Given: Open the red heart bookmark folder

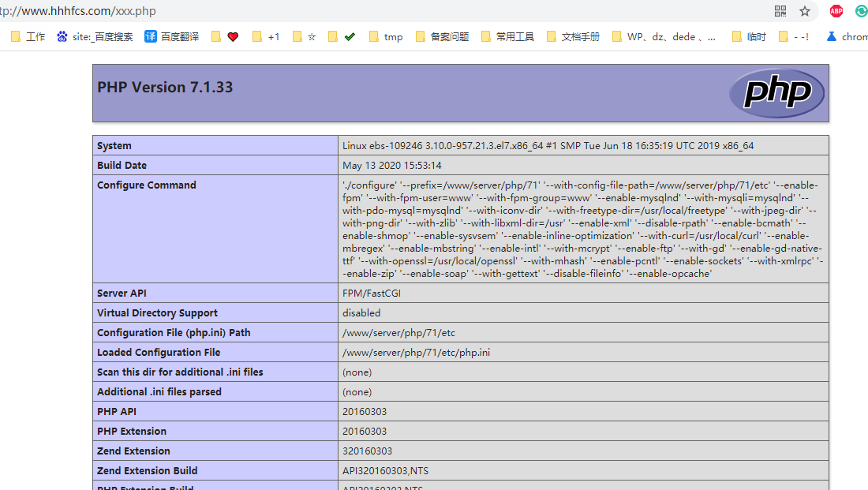Looking at the screenshot, I should (225, 36).
